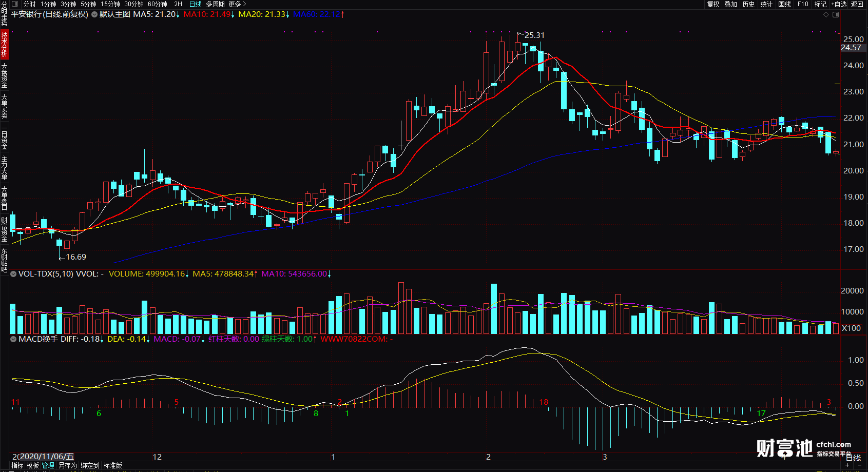
Task: Open F10 company info
Action: tap(803, 4)
